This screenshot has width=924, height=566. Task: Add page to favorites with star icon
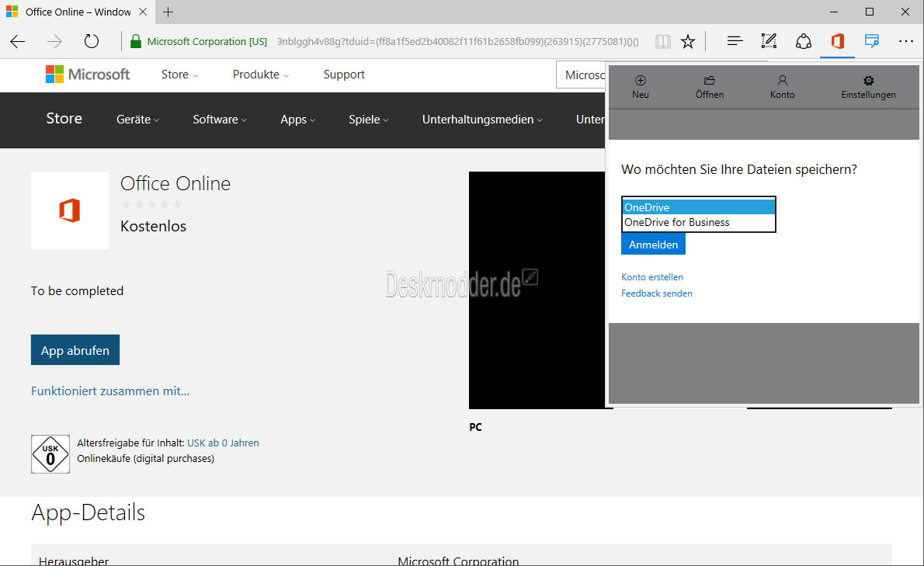coord(688,41)
